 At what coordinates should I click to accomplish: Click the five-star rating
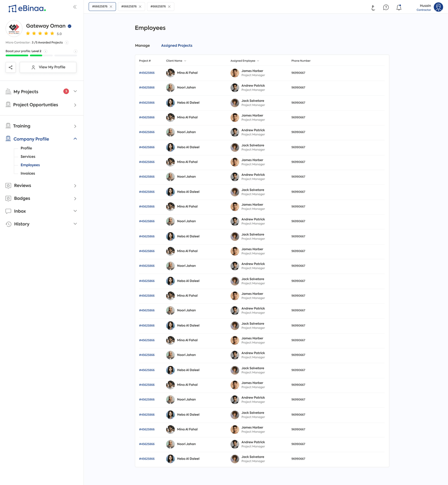40,34
